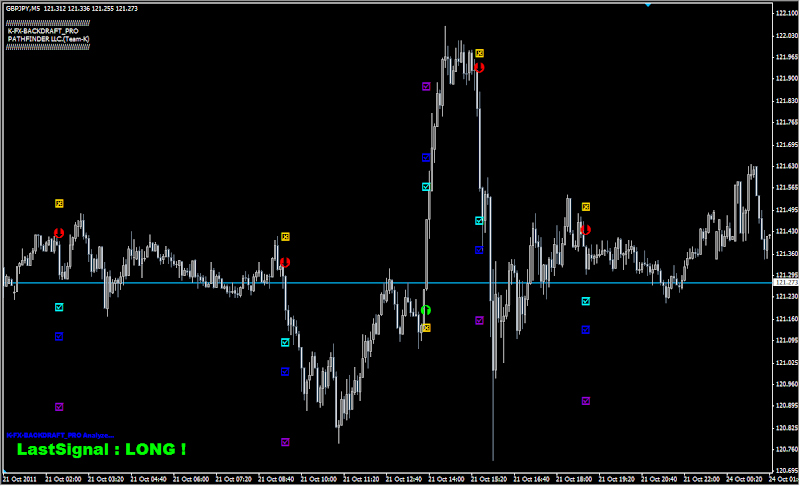This screenshot has width=800, height=486.
Task: Click the 24 Oct 00:20 time label
Action: 744,479
